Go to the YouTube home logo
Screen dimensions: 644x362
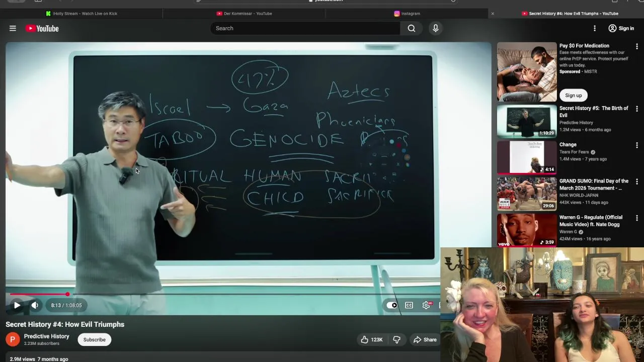point(42,28)
